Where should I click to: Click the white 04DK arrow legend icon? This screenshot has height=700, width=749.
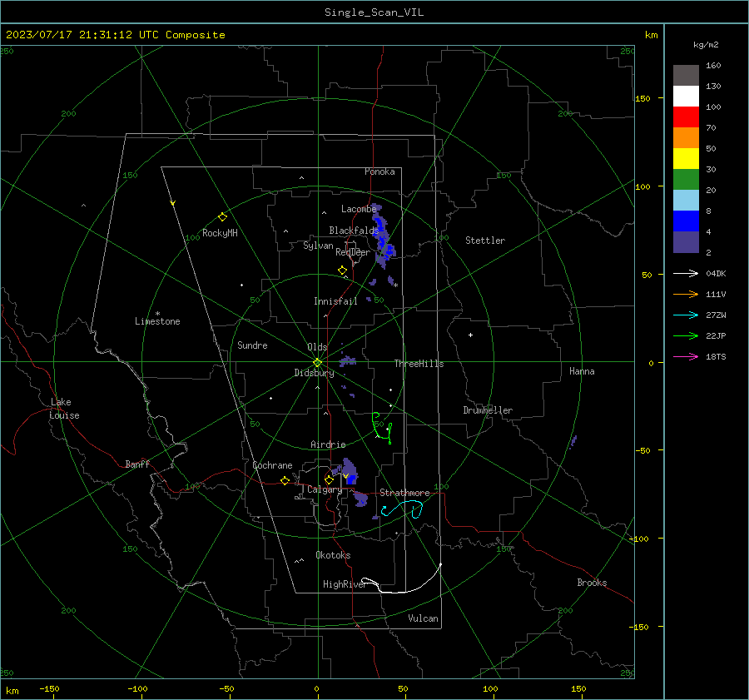[686, 273]
